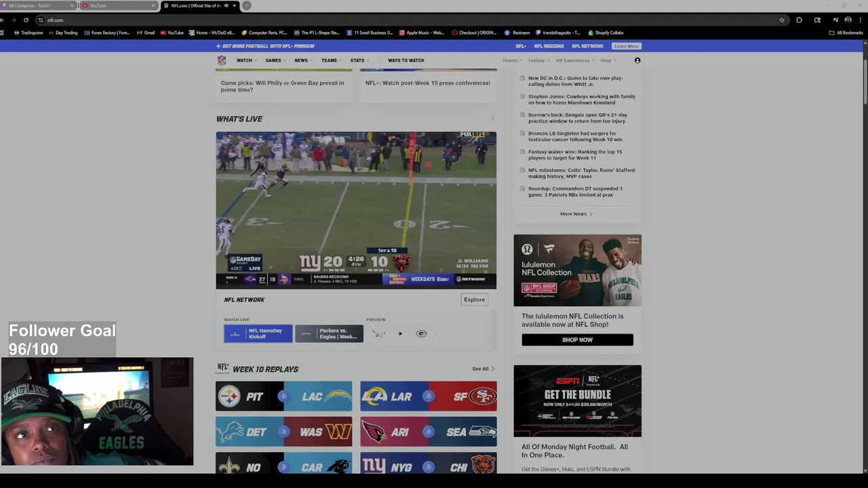Viewport: 868px width, 488px height.
Task: Open the Chrome three-dot menu
Action: point(861,20)
